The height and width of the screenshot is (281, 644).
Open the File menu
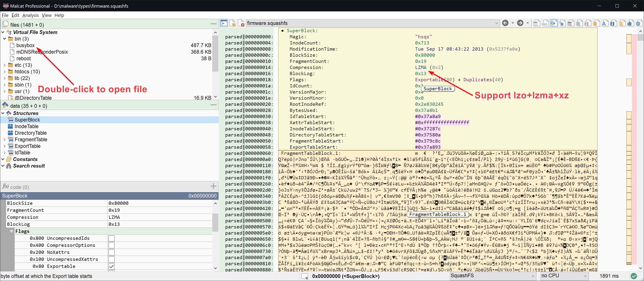tap(5, 15)
